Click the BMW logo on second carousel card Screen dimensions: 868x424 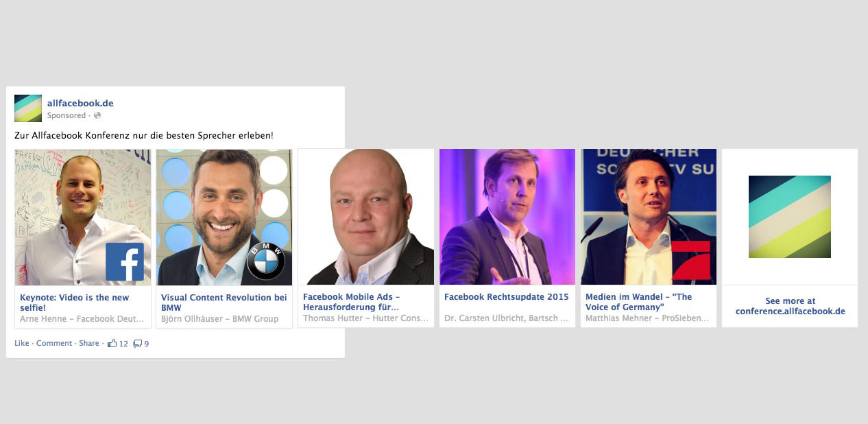click(266, 261)
